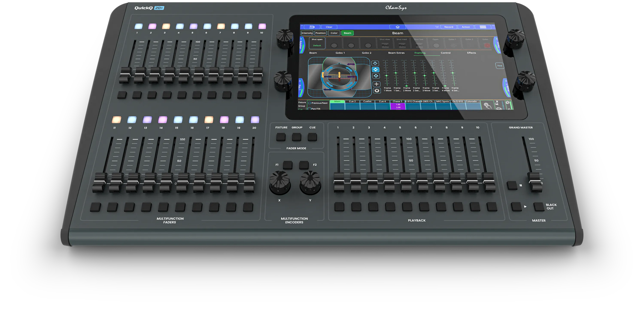This screenshot has width=644, height=310.
Task: Tap the sun brightness icon
Action: pos(507,103)
